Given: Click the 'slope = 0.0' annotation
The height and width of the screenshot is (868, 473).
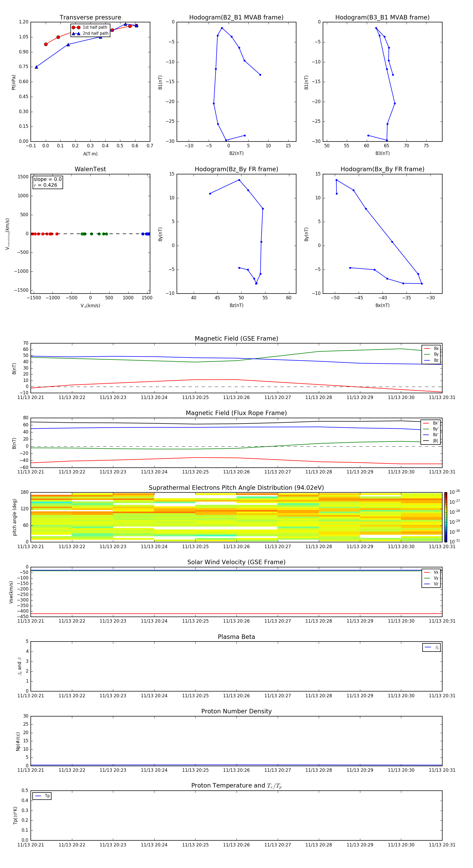Looking at the screenshot, I should (x=48, y=179).
